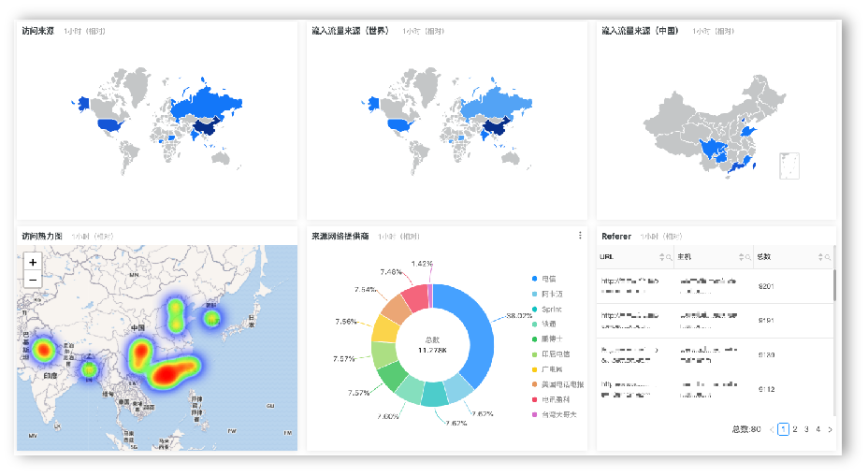Select page 2 in Referer pagination
Viewport: 868px width, 476px height.
coord(794,429)
